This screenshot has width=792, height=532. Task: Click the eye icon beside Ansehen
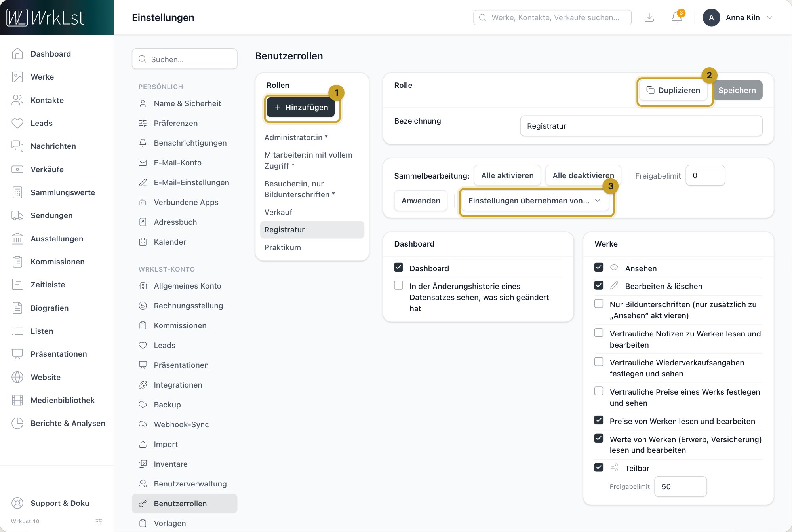(614, 267)
